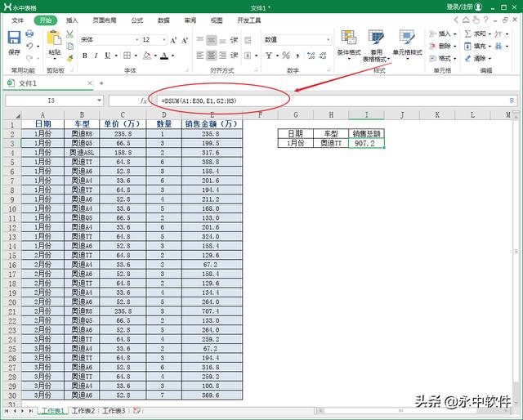Click the horizontal scrollbar at bottom
This screenshot has width=523, height=420.
400,411
